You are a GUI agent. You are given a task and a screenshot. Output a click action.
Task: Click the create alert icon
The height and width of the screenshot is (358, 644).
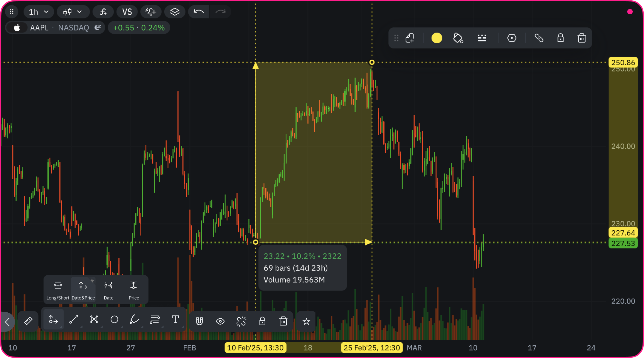click(x=151, y=12)
